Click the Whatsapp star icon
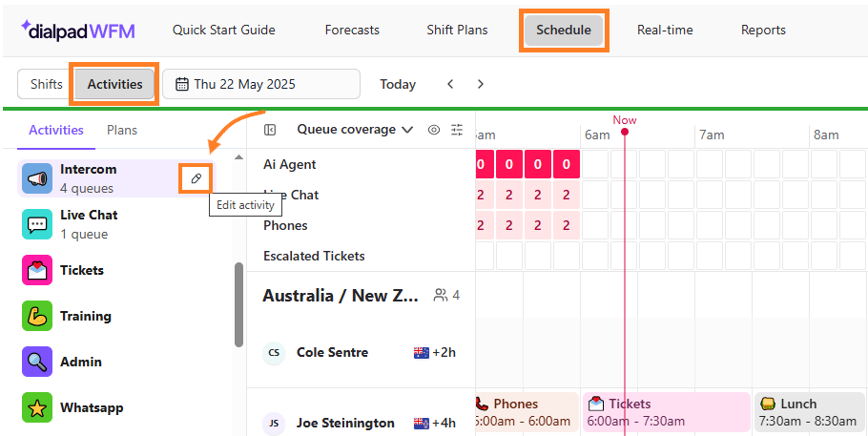This screenshot has height=436, width=868. [x=37, y=407]
